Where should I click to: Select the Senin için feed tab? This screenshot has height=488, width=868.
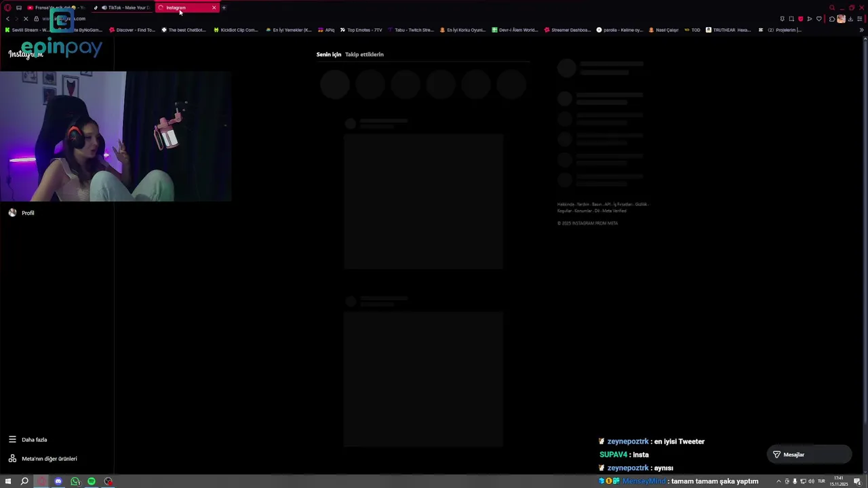coord(329,54)
